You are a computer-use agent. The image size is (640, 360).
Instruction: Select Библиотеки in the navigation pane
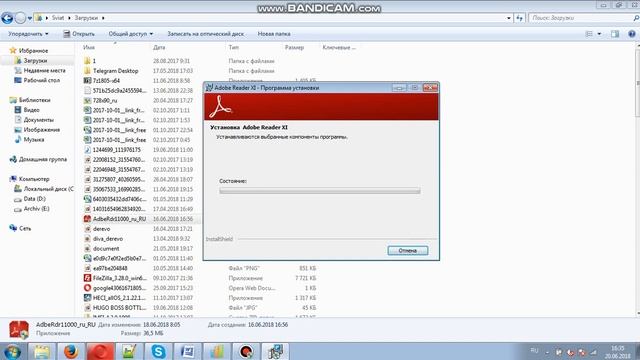[x=30, y=100]
